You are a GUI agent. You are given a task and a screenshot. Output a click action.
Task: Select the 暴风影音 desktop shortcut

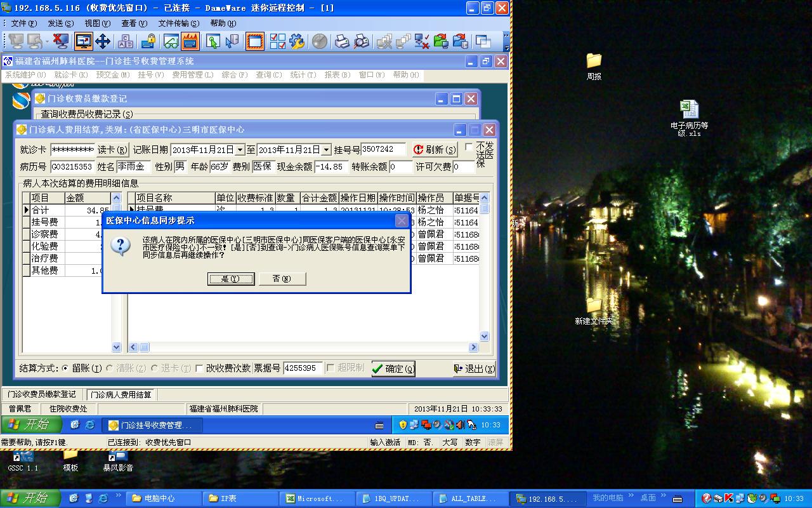coord(118,462)
